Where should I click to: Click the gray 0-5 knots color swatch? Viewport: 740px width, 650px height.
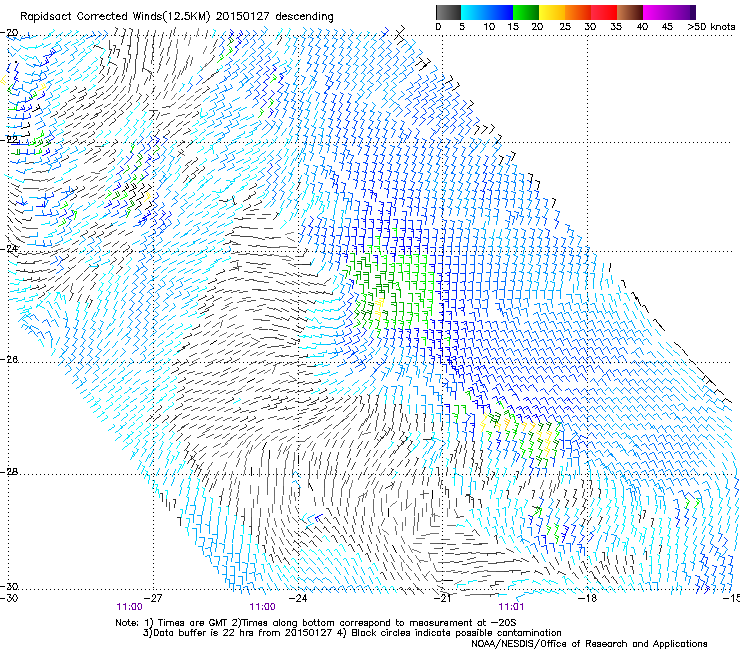(x=448, y=12)
